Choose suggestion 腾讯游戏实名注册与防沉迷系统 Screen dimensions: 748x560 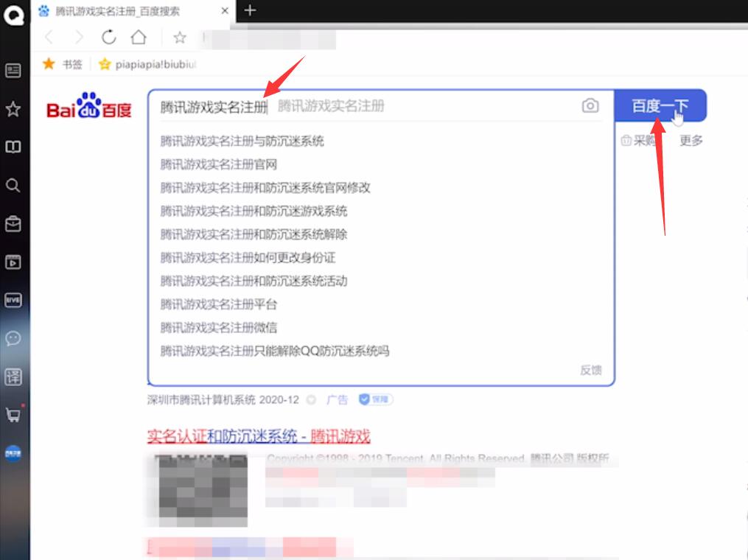[x=242, y=141]
